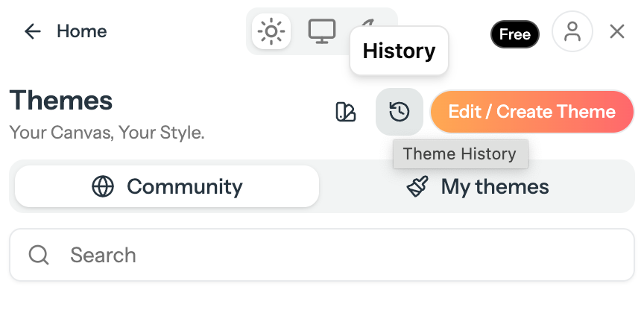This screenshot has width=644, height=310.
Task: Close the Themes panel with X
Action: coord(617,31)
